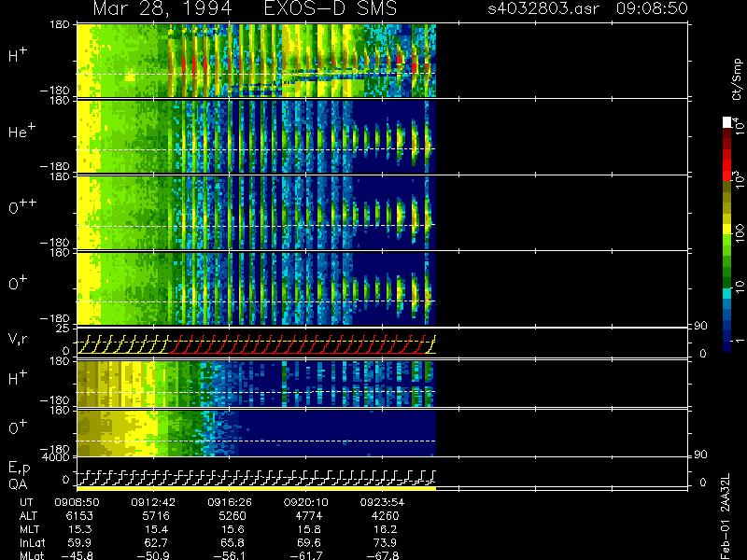Click the vertical "Feb-01 2AA32L" text

coord(726,516)
